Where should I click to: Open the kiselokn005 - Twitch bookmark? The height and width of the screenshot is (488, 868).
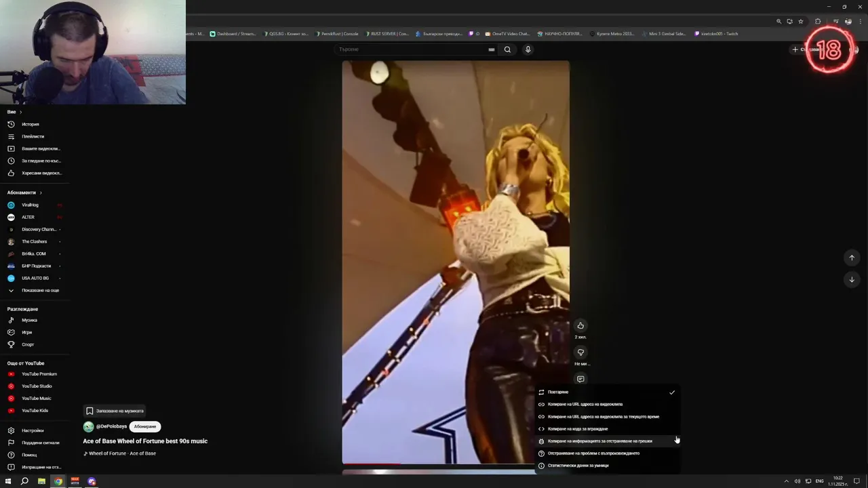coord(716,33)
